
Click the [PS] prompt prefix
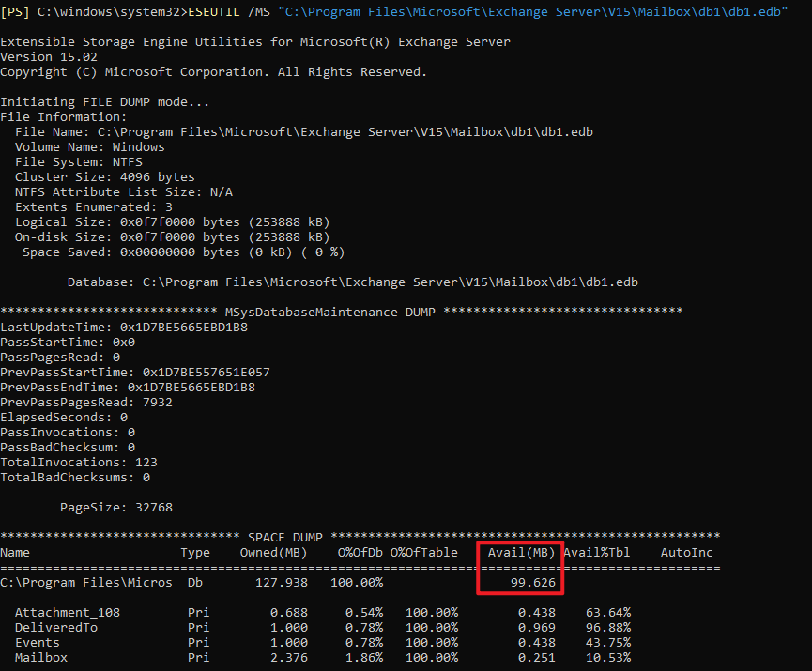coord(15,11)
